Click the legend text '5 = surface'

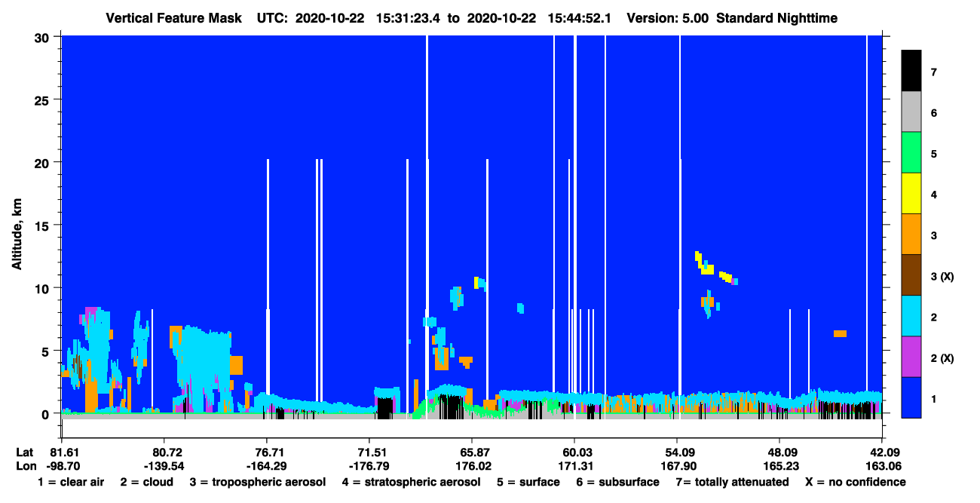click(528, 482)
